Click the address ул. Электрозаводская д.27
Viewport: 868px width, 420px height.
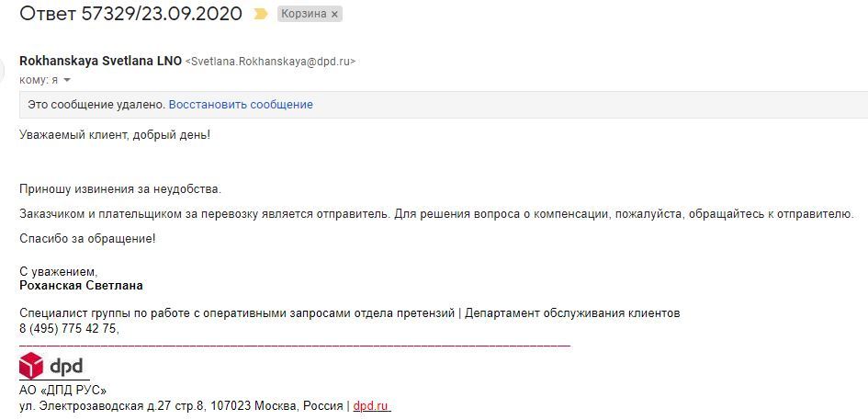coord(182,405)
